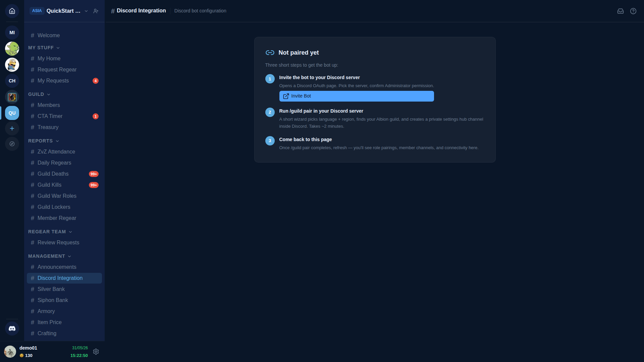
Task: Open the Discord logo icon
Action: pos(12,328)
